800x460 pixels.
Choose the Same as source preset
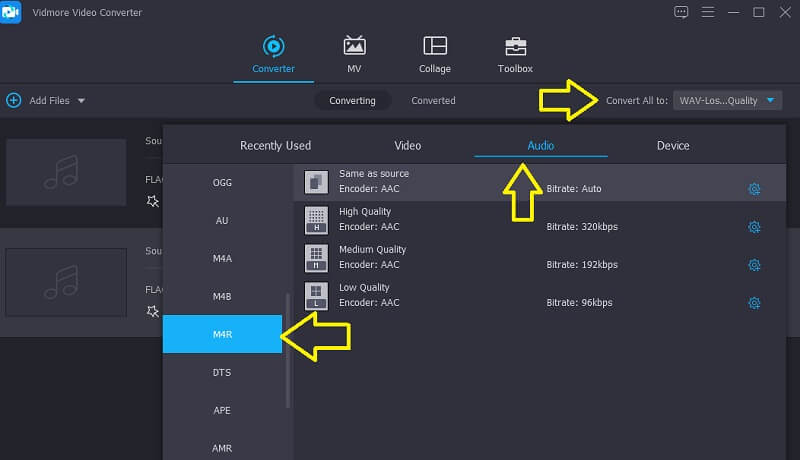374,173
